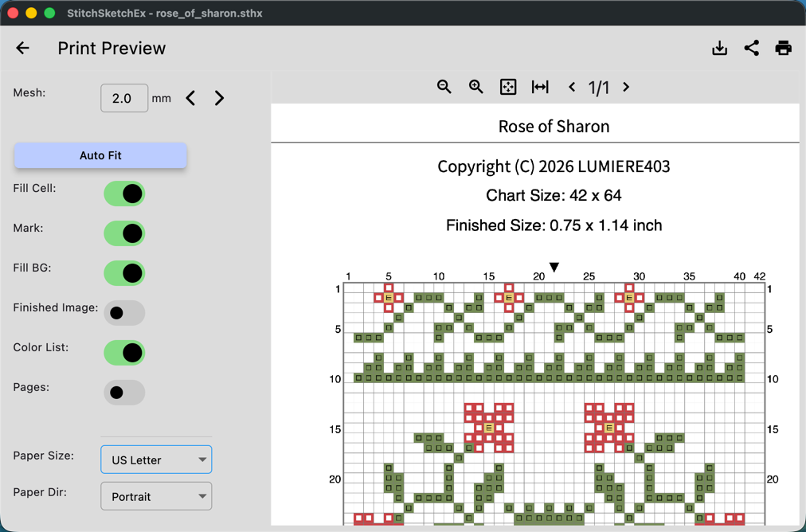Go to next preview page
Image resolution: width=806 pixels, height=532 pixels.
625,87
